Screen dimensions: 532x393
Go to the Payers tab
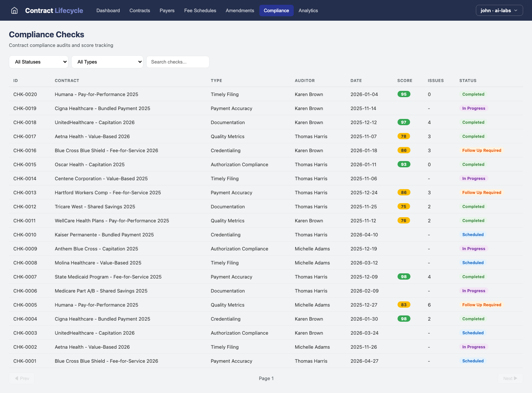[x=167, y=10]
